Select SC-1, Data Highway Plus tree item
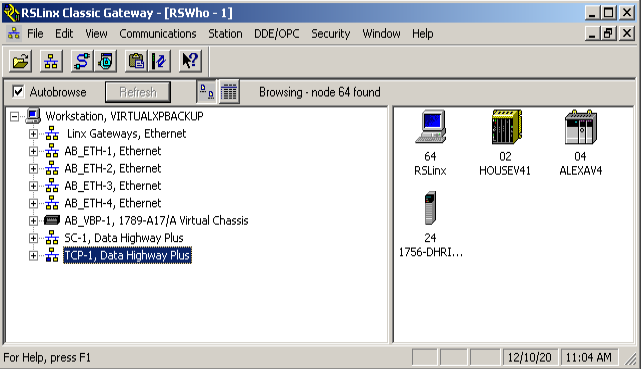Image resolution: width=641 pixels, height=369 pixels. [x=124, y=238]
